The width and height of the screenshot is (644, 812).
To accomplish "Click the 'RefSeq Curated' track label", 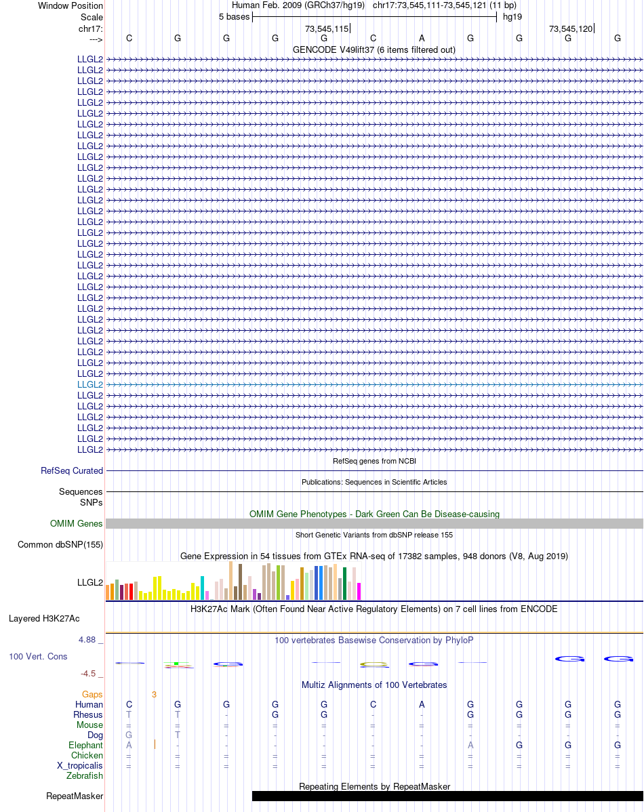I will click(72, 471).
